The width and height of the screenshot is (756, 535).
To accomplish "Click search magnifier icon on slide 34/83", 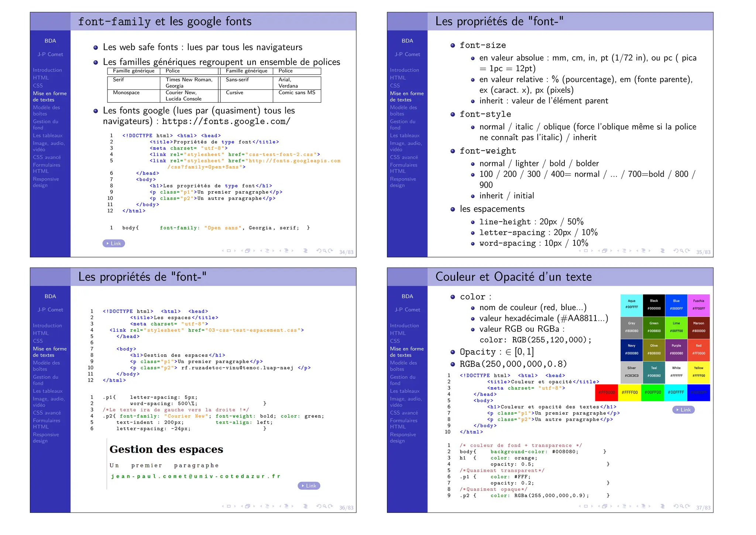I will pos(325,251).
